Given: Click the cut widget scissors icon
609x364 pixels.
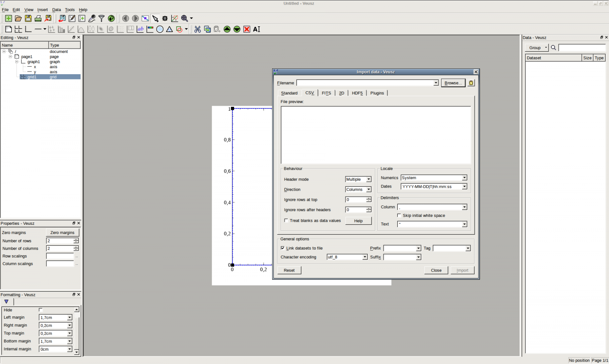Looking at the screenshot, I should [x=198, y=29].
